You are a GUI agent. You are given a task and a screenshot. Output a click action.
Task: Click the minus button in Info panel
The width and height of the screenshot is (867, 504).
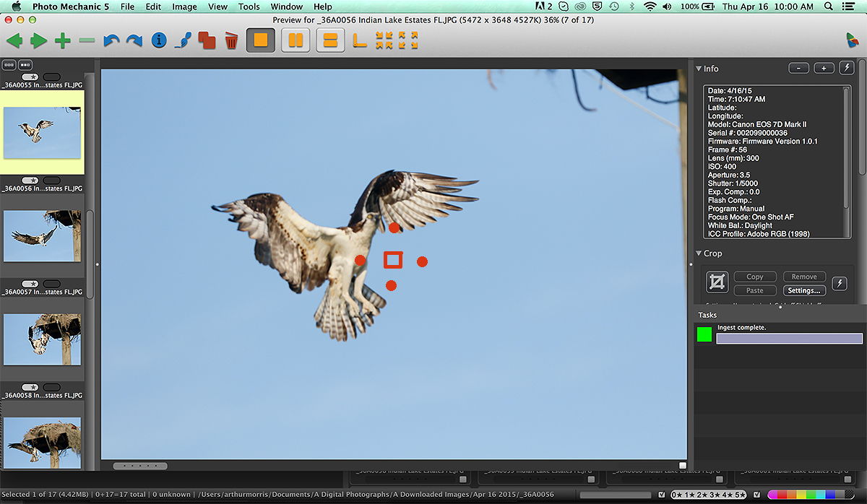click(798, 68)
